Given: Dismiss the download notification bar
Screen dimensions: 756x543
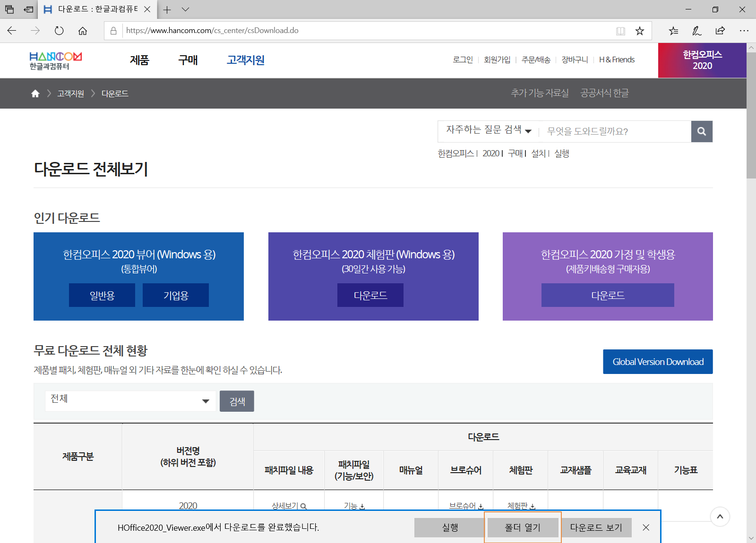Looking at the screenshot, I should click(646, 527).
